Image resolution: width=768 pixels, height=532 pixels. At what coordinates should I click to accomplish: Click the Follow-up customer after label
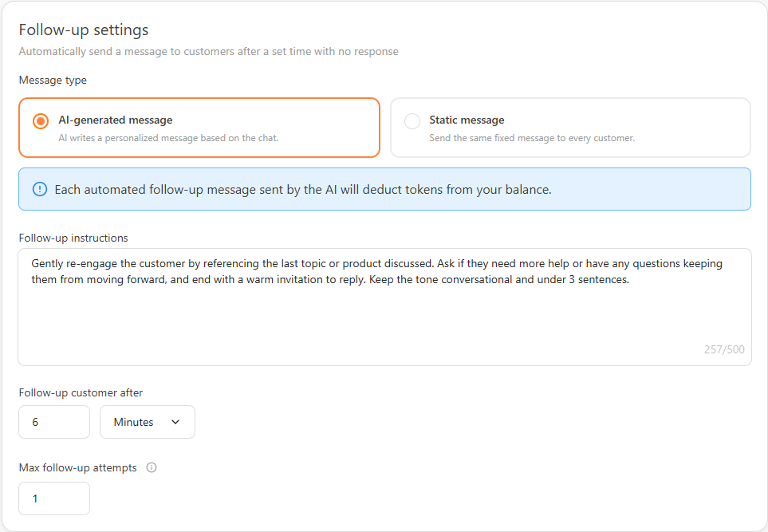(81, 392)
